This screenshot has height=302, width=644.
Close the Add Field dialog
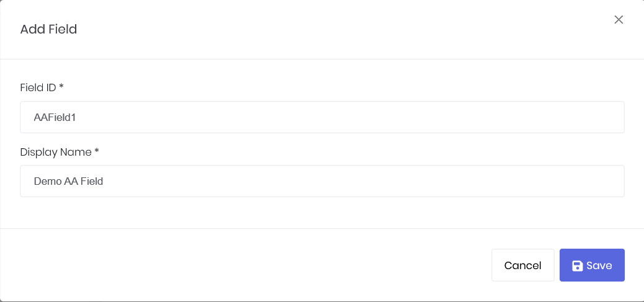[618, 20]
